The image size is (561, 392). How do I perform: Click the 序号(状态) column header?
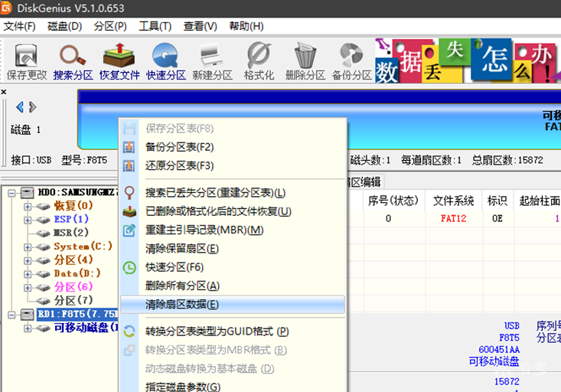(x=393, y=201)
